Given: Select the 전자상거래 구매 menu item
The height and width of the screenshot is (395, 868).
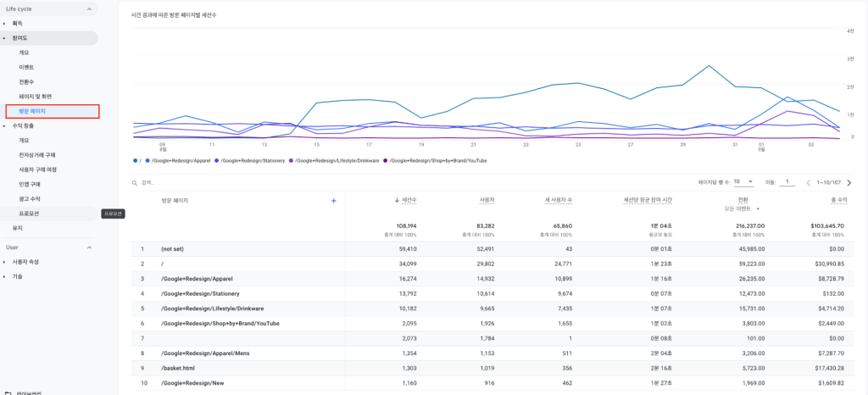Looking at the screenshot, I should 37,155.
